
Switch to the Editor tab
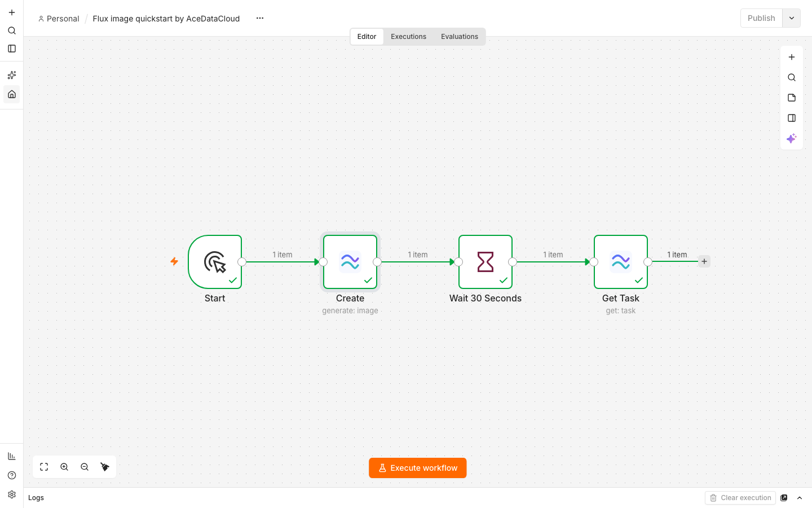tap(367, 37)
